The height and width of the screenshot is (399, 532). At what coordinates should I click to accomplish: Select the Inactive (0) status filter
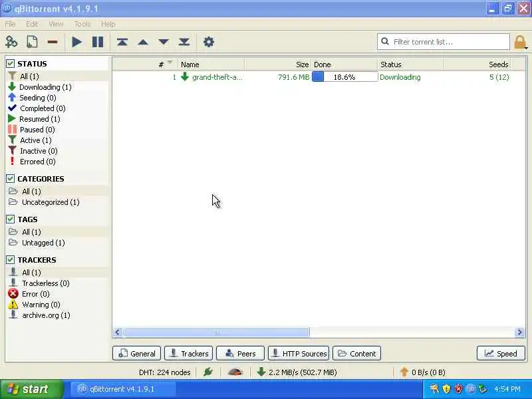pos(39,151)
